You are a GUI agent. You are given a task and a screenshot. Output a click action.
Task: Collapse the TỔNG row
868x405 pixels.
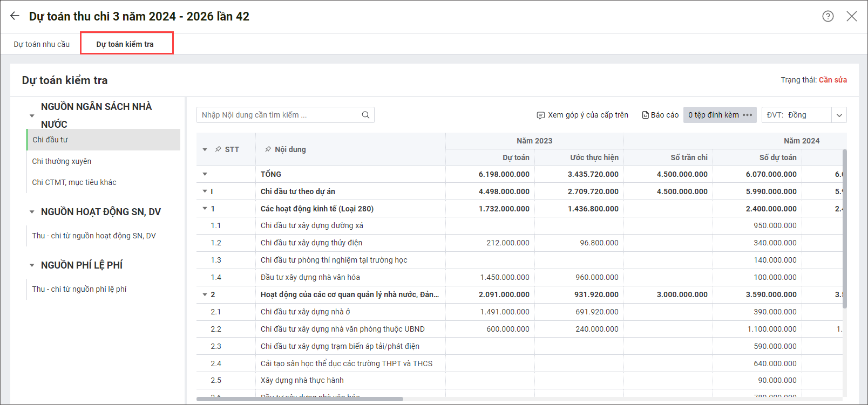click(205, 174)
